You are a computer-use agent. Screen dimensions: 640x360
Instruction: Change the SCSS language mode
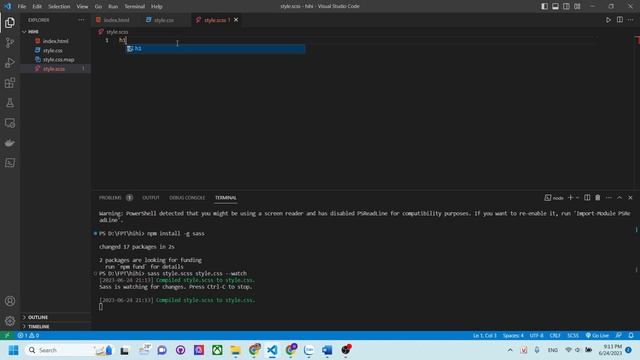[x=573, y=336]
